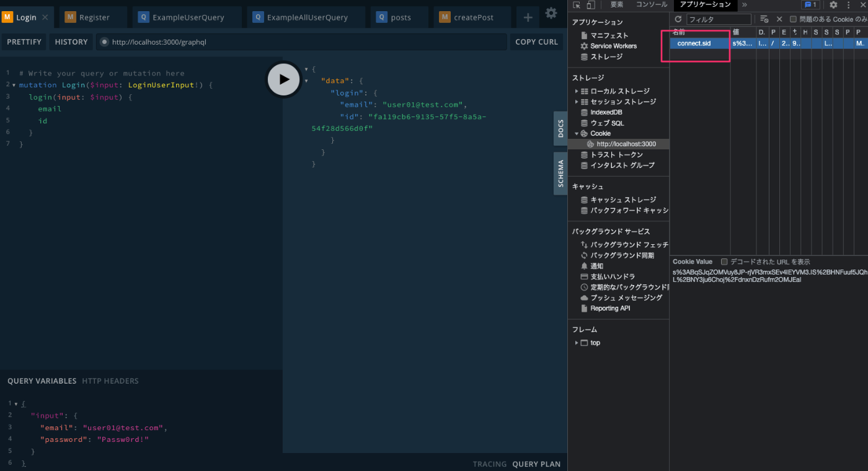Click the ウェブ SQL database icon

[584, 123]
